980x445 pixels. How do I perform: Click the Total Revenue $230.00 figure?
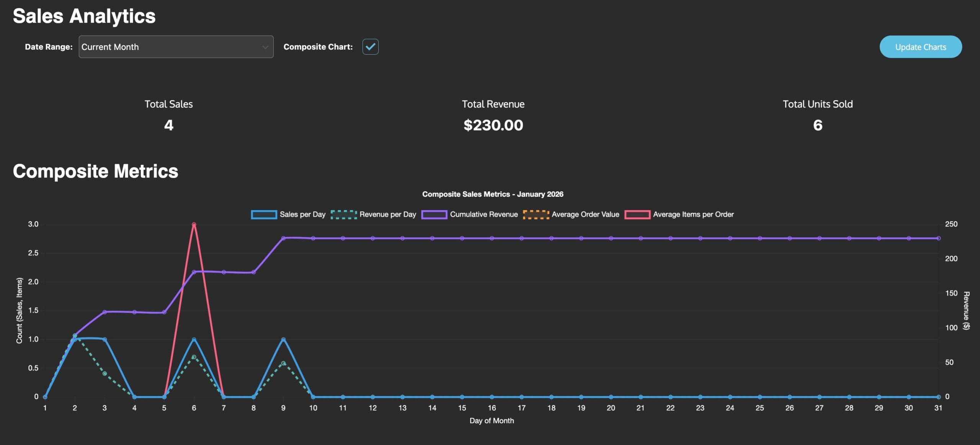tap(493, 125)
